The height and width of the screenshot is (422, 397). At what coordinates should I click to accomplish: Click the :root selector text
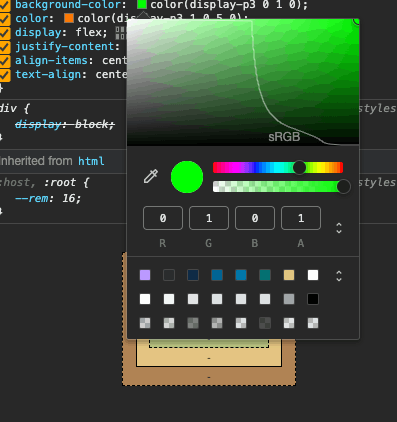coord(60,182)
